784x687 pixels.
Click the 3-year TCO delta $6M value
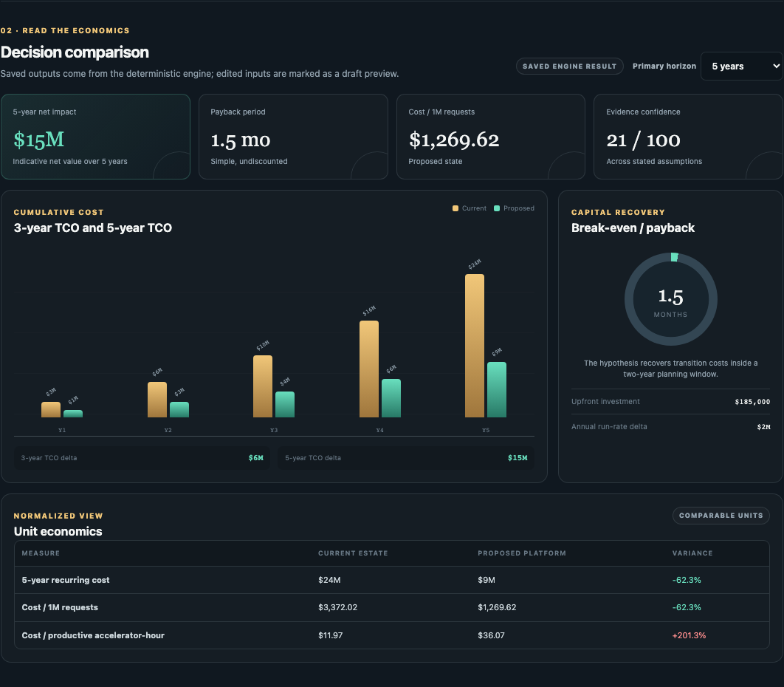[256, 458]
